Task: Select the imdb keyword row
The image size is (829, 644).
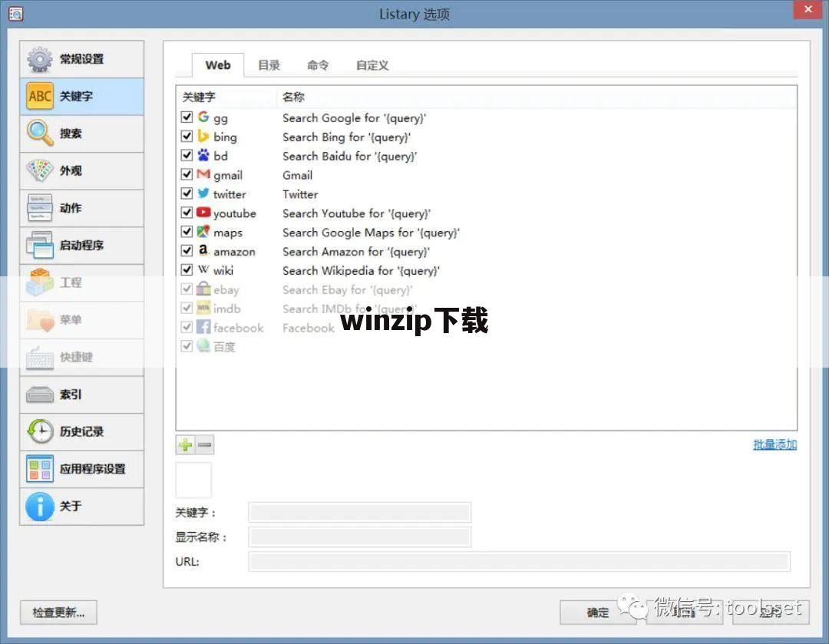Action: pos(487,309)
